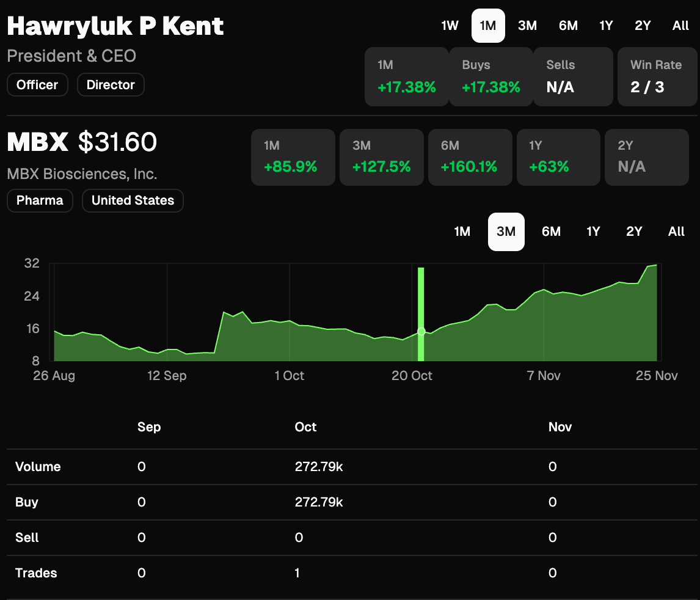Image resolution: width=700 pixels, height=600 pixels.
Task: Click the Sell row label
Action: click(x=27, y=538)
